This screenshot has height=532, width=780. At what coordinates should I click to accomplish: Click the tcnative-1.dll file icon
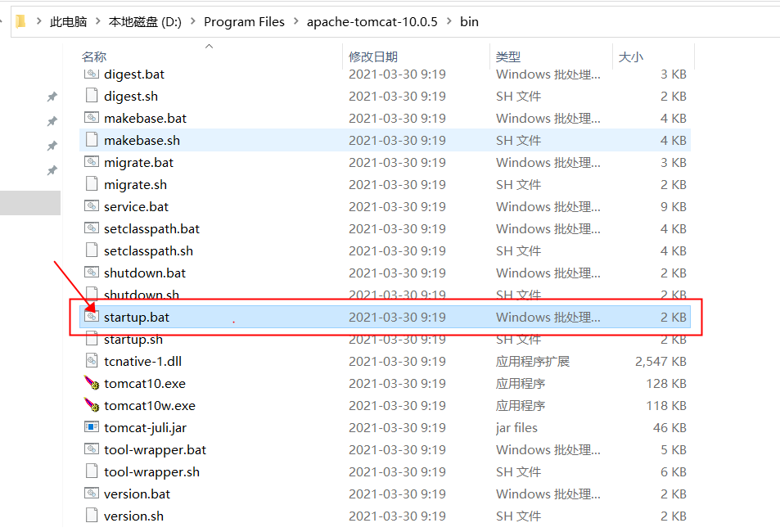point(92,361)
